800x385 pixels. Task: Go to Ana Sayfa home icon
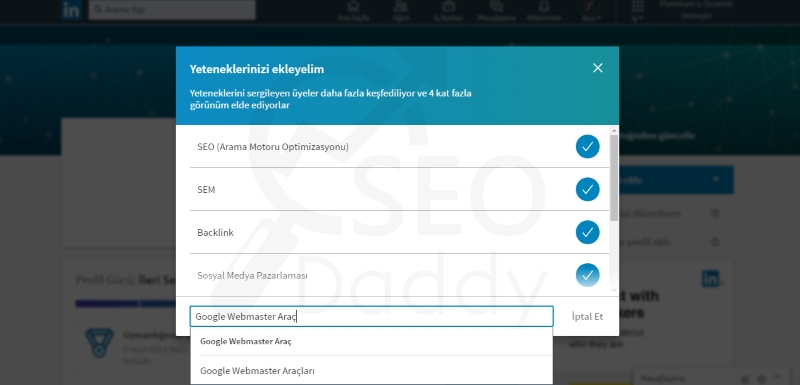(x=353, y=11)
